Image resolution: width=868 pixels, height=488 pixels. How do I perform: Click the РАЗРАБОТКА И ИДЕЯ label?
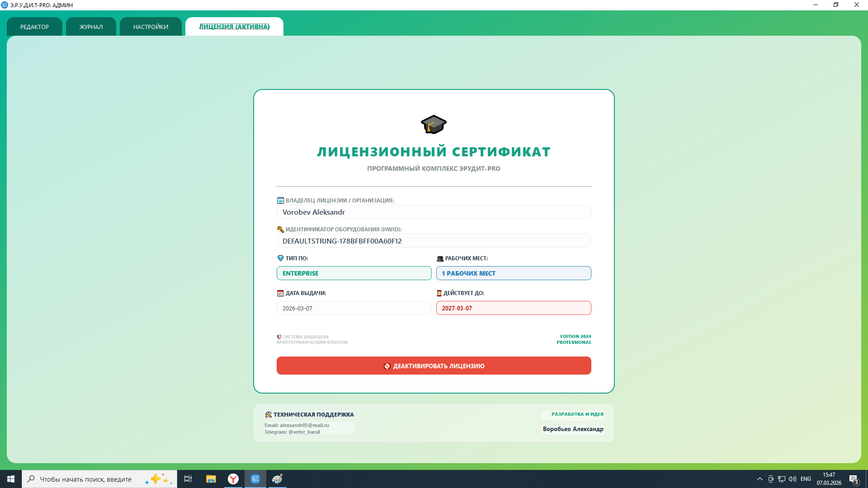coord(577,414)
